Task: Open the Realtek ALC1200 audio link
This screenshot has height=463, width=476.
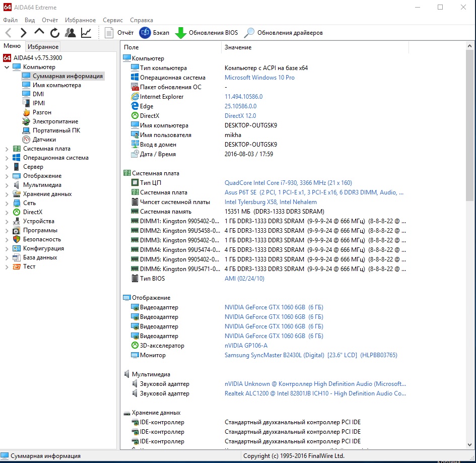Action: pos(315,393)
